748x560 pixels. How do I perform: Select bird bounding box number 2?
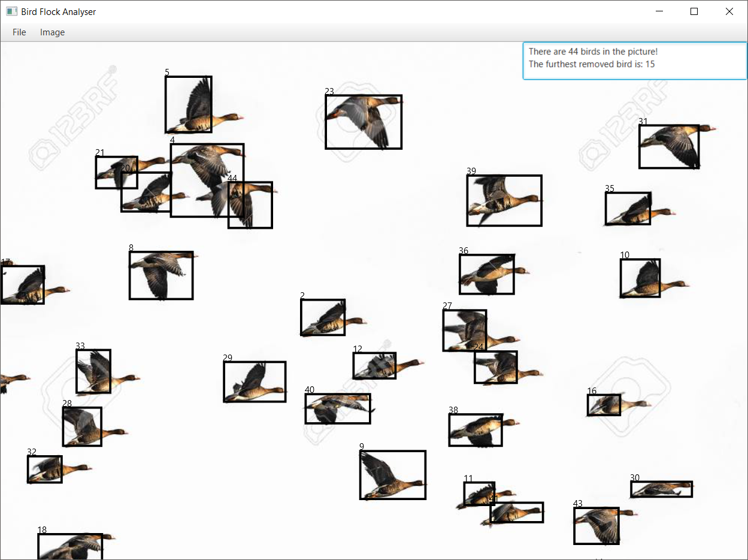(x=322, y=317)
